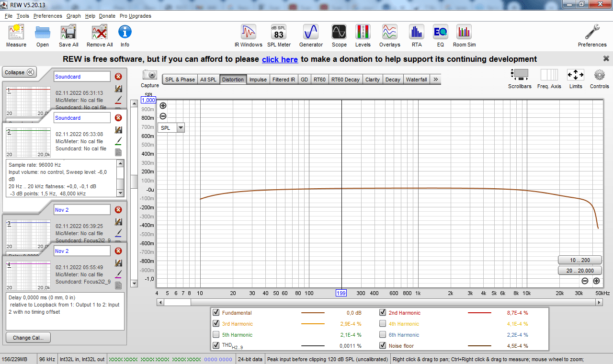Toggle the 2nd Harmonic checkbox
The height and width of the screenshot is (364, 613).
pos(383,313)
